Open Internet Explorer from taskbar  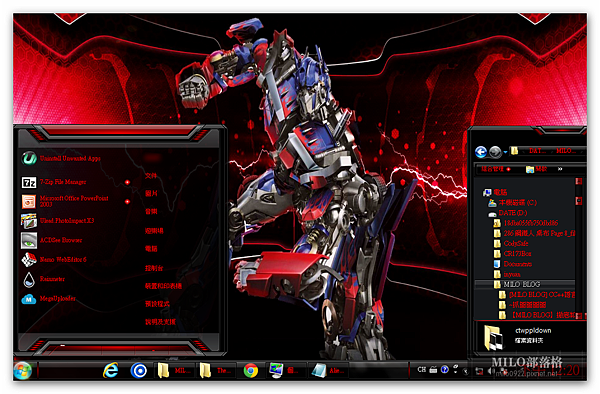click(x=111, y=370)
